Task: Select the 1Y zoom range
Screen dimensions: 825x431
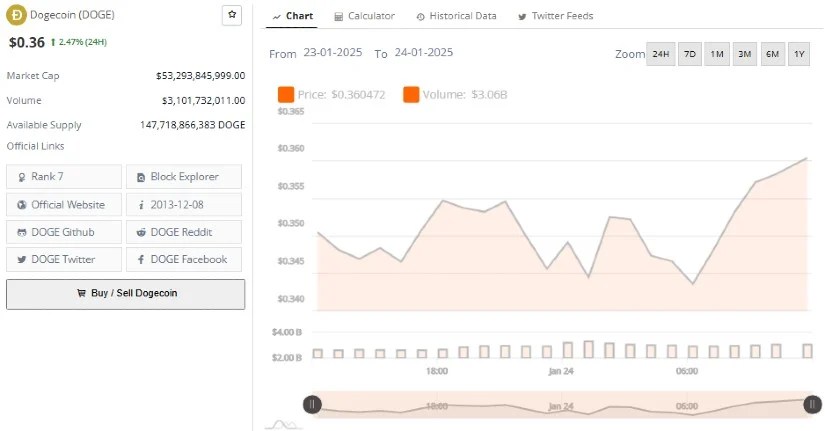Action: tap(798, 55)
